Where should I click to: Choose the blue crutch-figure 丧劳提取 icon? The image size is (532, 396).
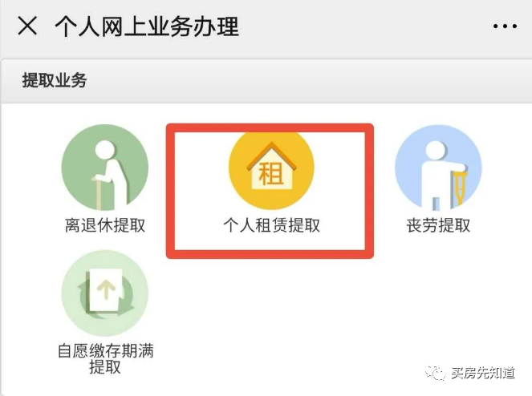coord(438,168)
